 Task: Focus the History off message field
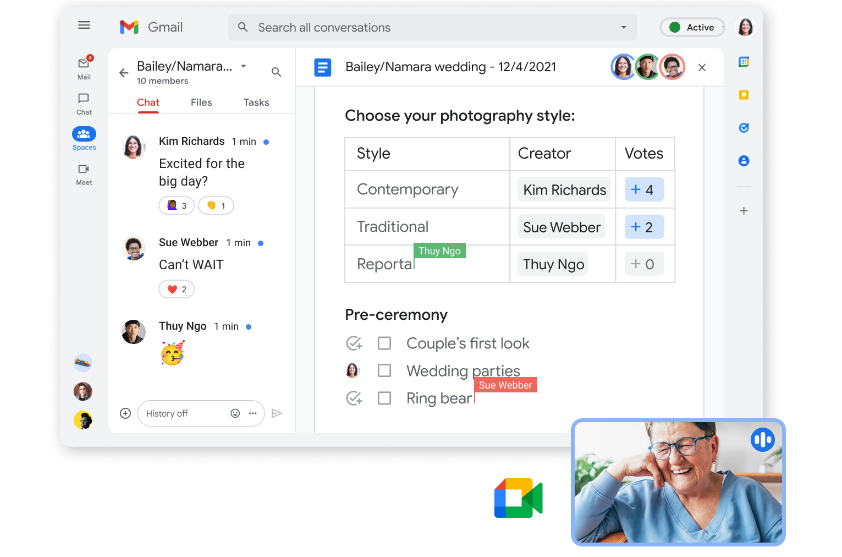[201, 414]
